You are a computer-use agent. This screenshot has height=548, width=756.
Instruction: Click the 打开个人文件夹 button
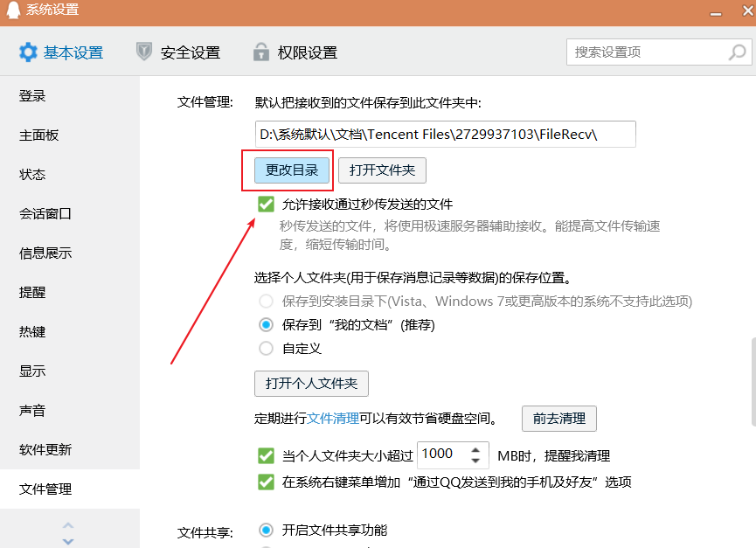pyautogui.click(x=311, y=384)
